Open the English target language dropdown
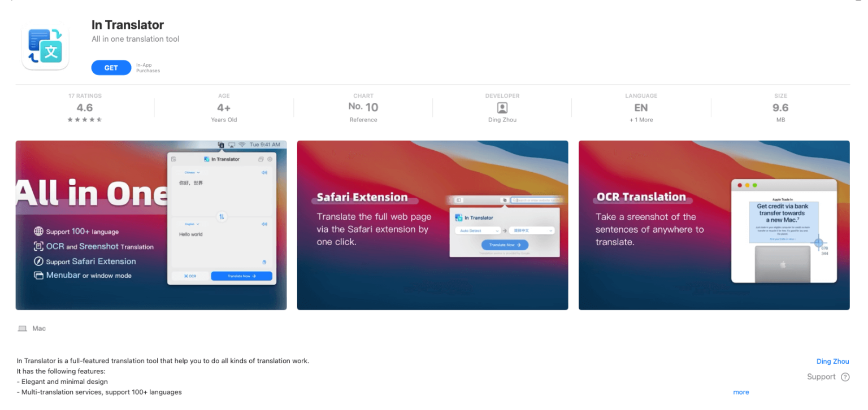868x410 pixels. 192,224
